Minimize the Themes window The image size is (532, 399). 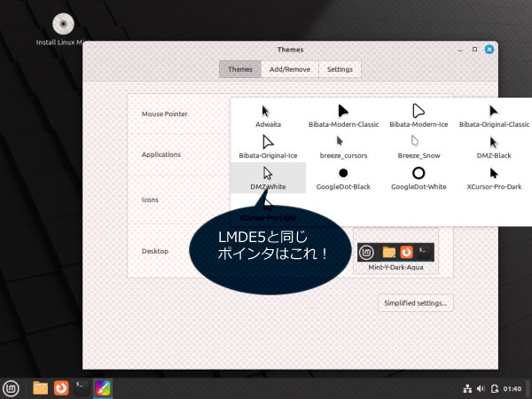coord(460,51)
